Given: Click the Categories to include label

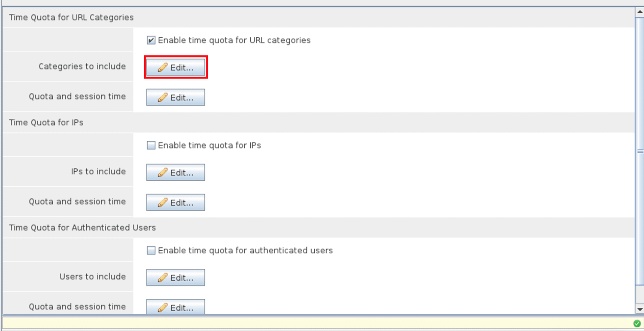Looking at the screenshot, I should pyautogui.click(x=82, y=67).
